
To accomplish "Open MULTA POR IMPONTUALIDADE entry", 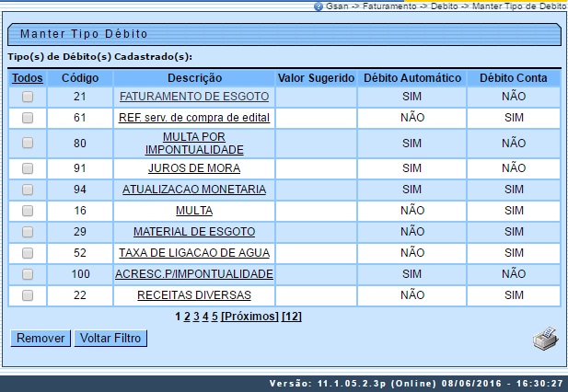I will click(194, 143).
